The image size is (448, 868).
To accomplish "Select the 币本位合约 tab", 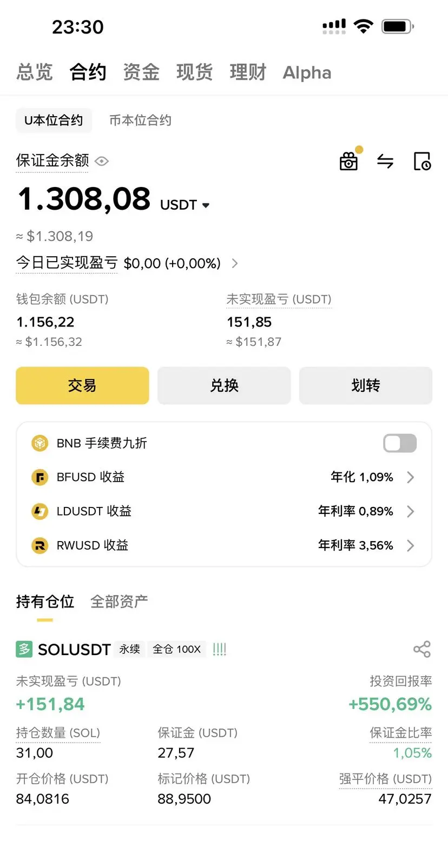I will (x=140, y=120).
